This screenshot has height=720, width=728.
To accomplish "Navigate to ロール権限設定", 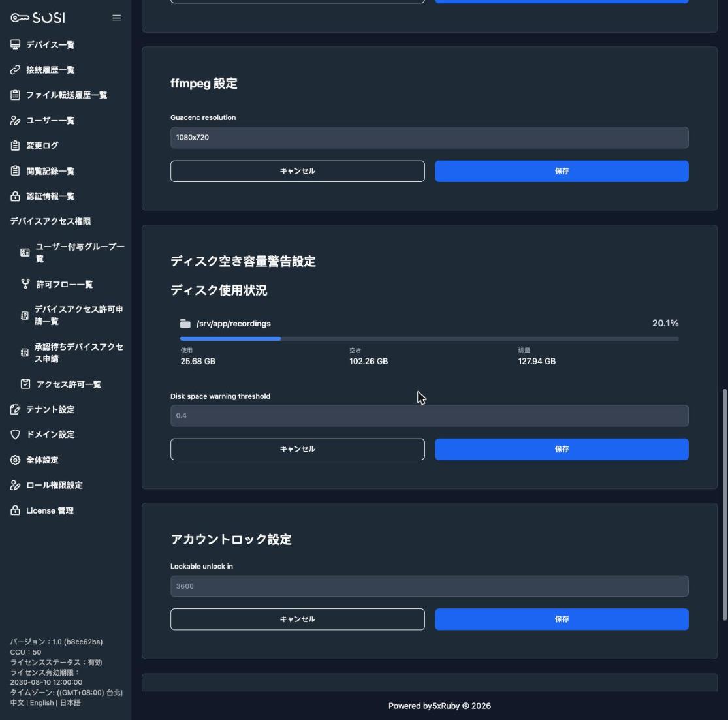I will click(x=54, y=485).
